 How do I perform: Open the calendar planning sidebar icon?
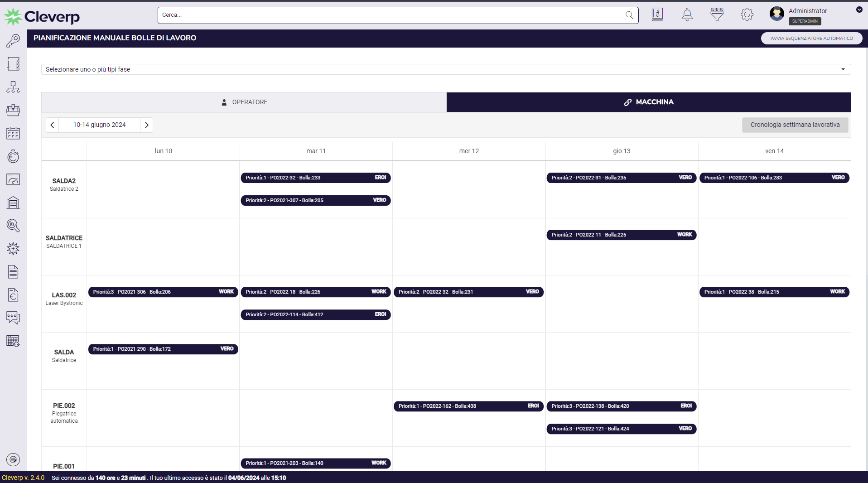pos(13,133)
